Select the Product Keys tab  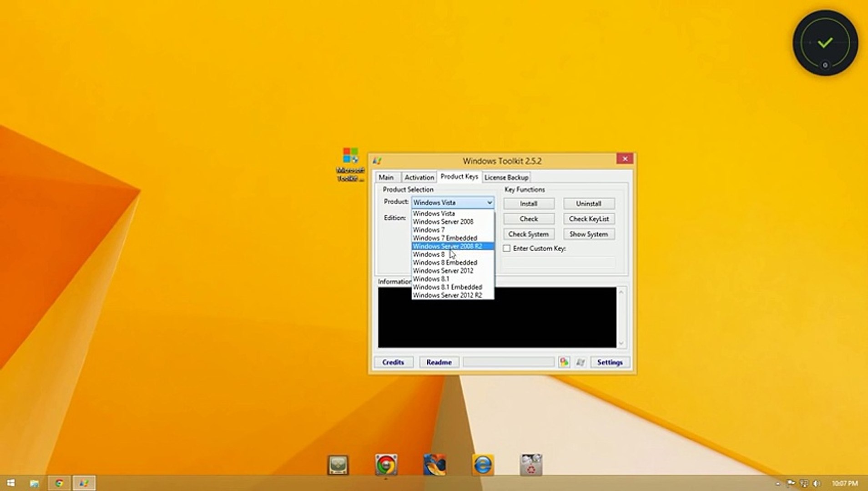point(459,176)
